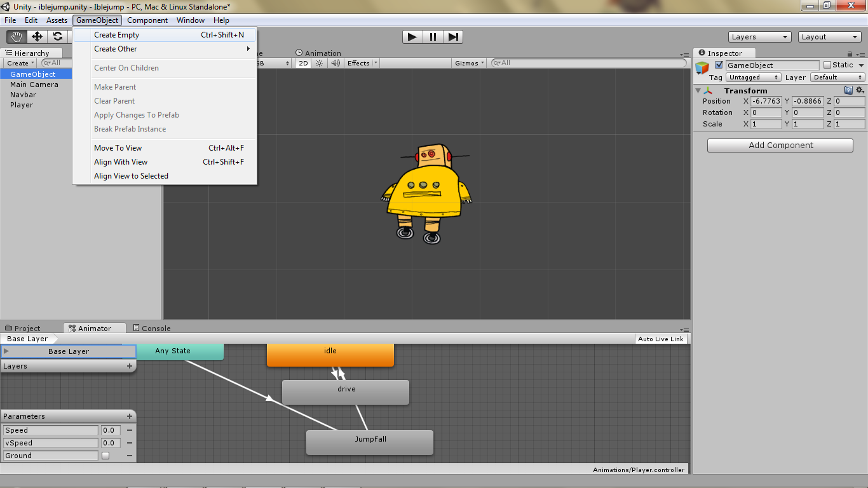Click the Step frame button
The image size is (868, 488).
point(453,37)
